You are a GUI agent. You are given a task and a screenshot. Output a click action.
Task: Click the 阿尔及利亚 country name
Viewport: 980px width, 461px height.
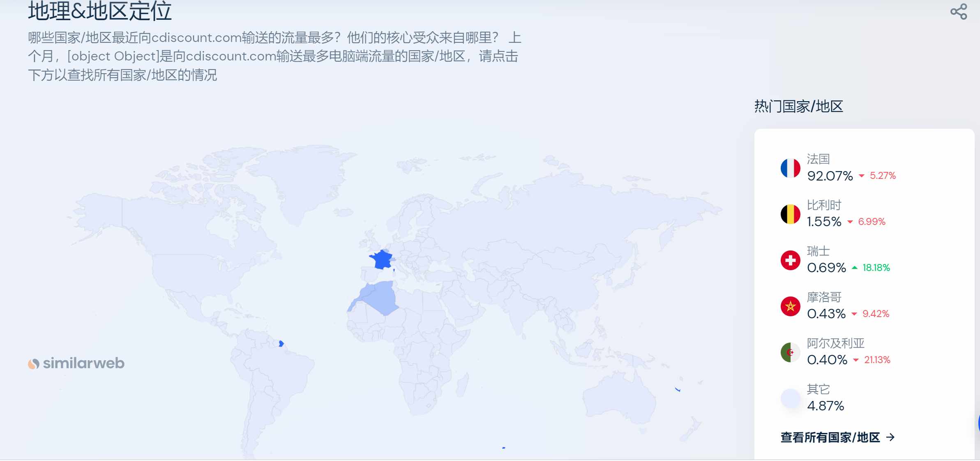point(835,343)
